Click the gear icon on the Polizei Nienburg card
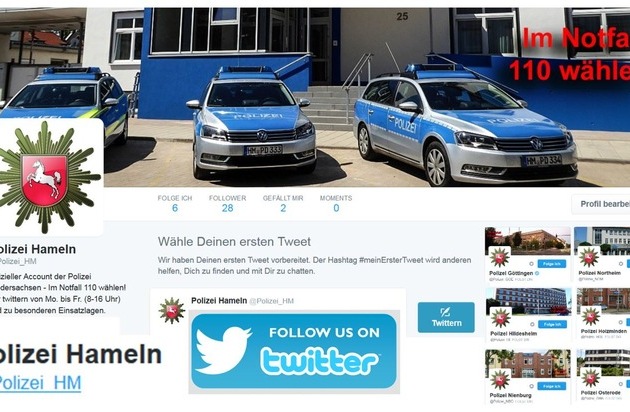The image size is (630, 412). coord(532,386)
